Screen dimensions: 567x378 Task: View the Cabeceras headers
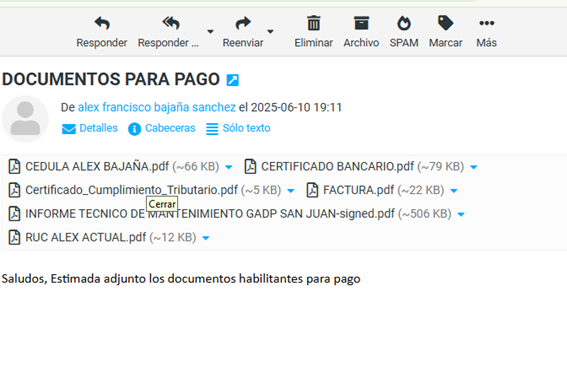tap(161, 128)
